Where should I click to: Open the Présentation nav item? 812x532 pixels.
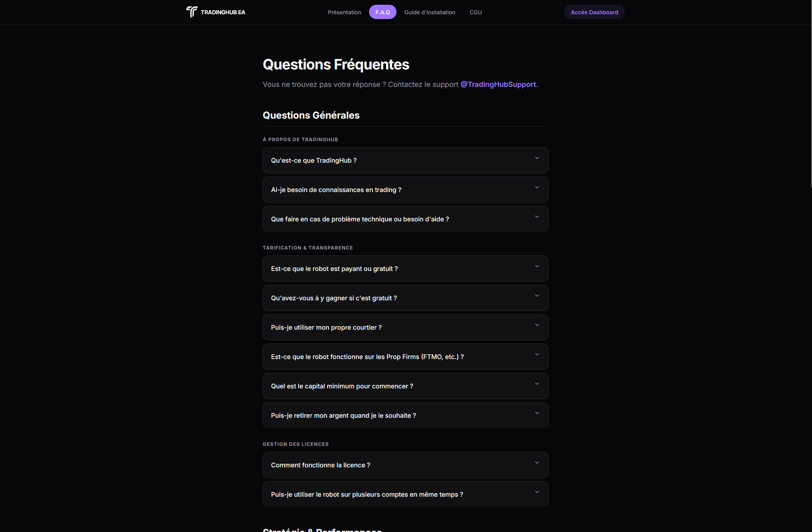pyautogui.click(x=344, y=12)
